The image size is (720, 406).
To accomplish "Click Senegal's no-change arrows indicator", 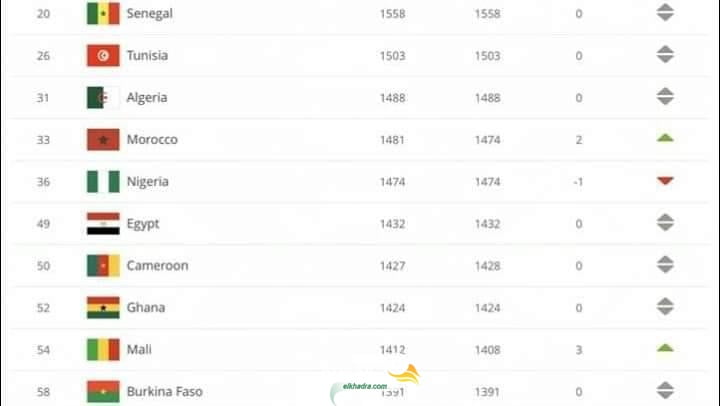I will [x=665, y=12].
